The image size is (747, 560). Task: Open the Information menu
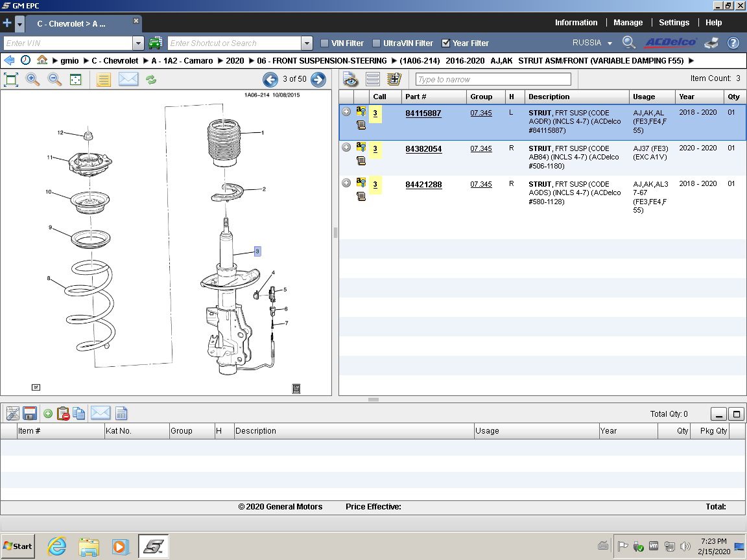pyautogui.click(x=576, y=23)
